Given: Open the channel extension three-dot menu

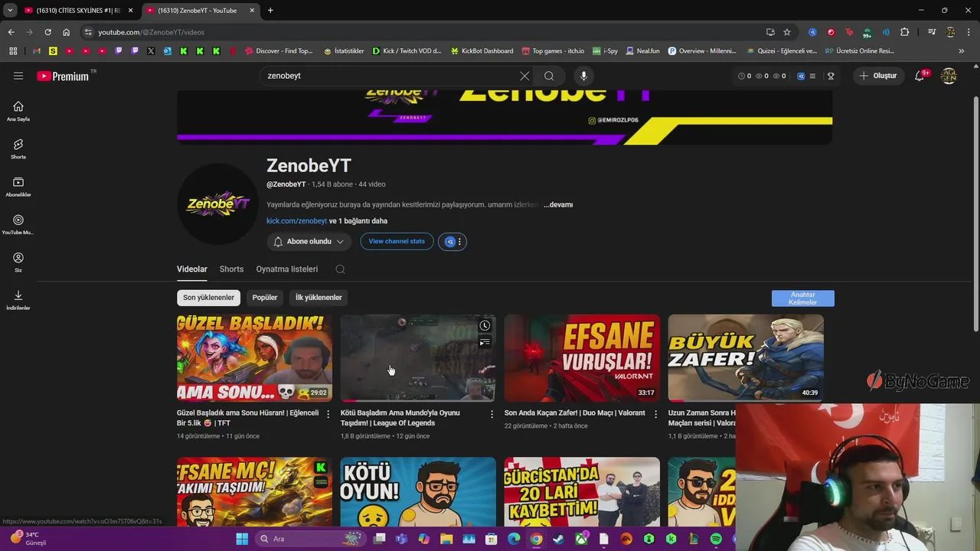Looking at the screenshot, I should pyautogui.click(x=459, y=242).
